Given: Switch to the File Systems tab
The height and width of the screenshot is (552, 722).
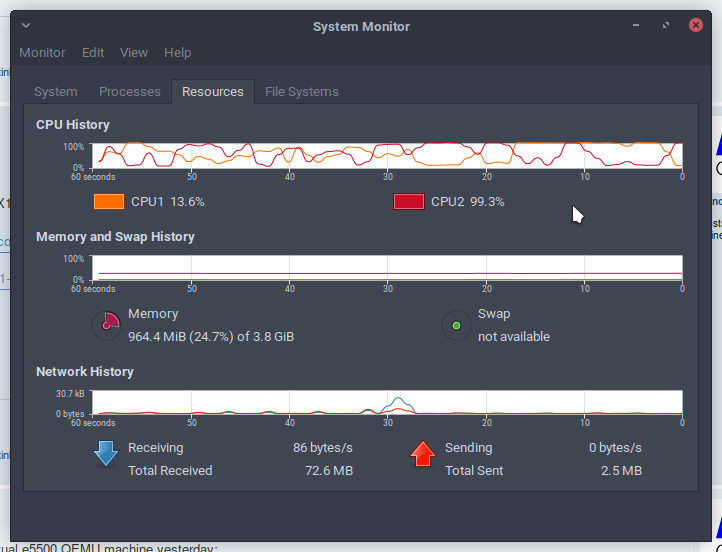Looking at the screenshot, I should tap(302, 91).
